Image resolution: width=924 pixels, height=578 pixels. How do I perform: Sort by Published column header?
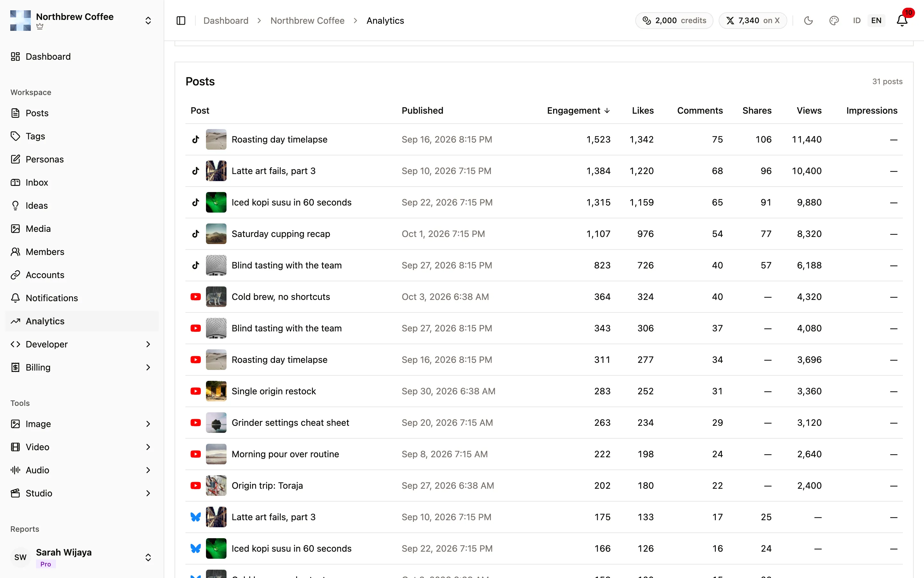pyautogui.click(x=422, y=110)
